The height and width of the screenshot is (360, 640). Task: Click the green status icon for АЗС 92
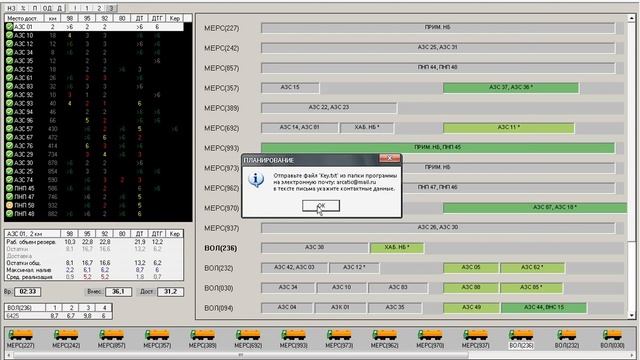(x=9, y=95)
